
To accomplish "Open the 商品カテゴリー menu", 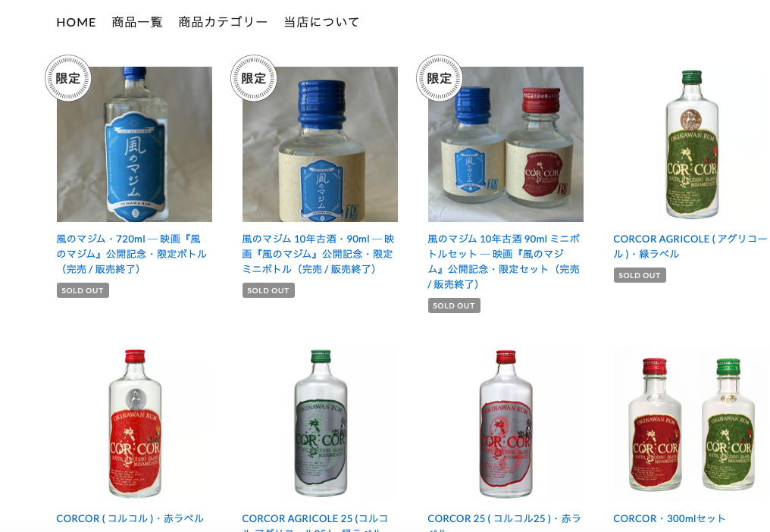I will click(223, 22).
